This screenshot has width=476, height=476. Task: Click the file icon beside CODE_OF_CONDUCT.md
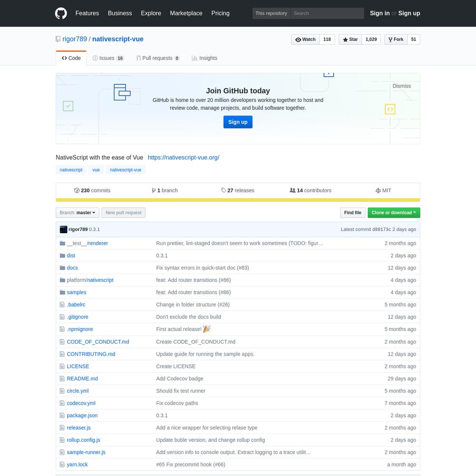[x=62, y=342]
